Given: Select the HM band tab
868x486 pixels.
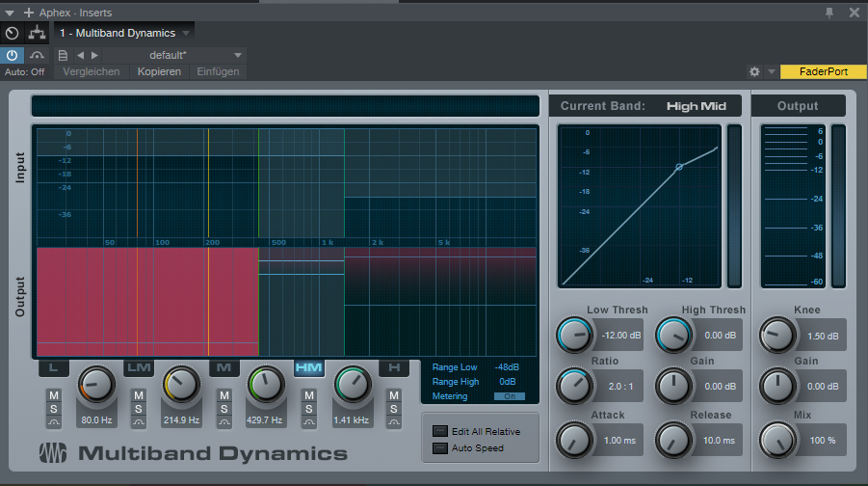Looking at the screenshot, I should tap(309, 368).
